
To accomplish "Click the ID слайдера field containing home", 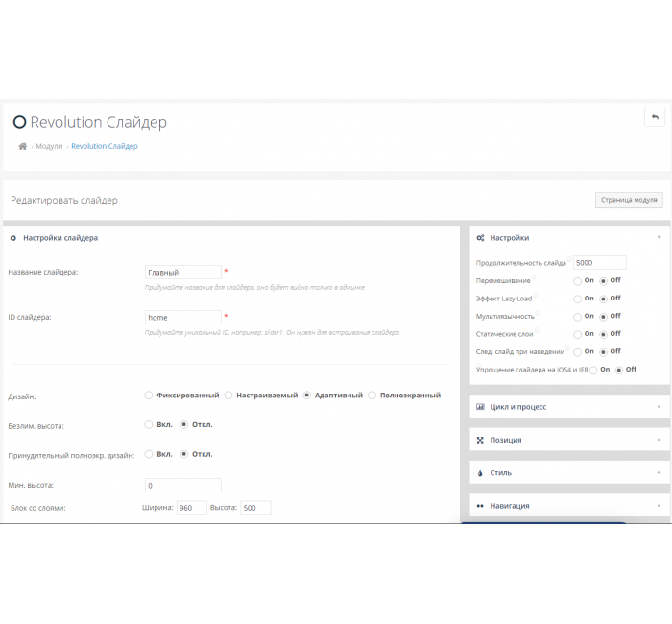I will pos(183,318).
